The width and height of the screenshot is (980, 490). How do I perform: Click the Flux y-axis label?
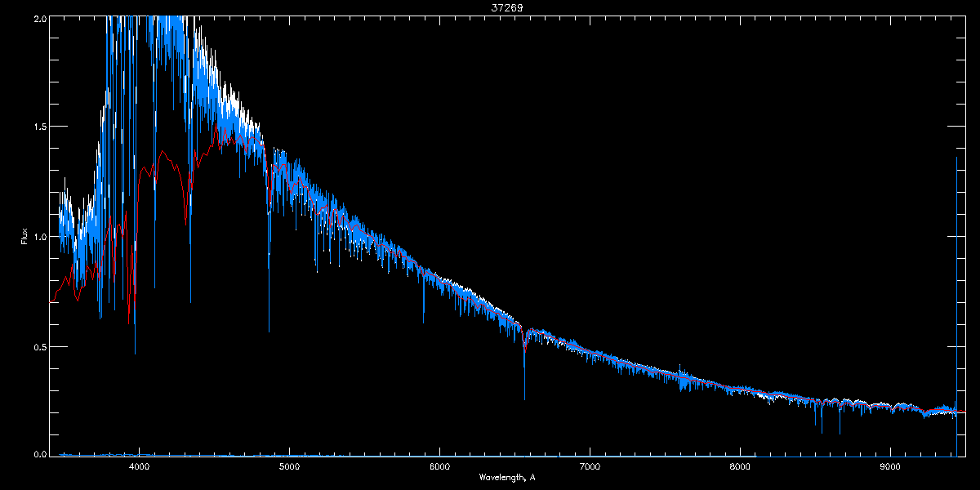coord(24,236)
